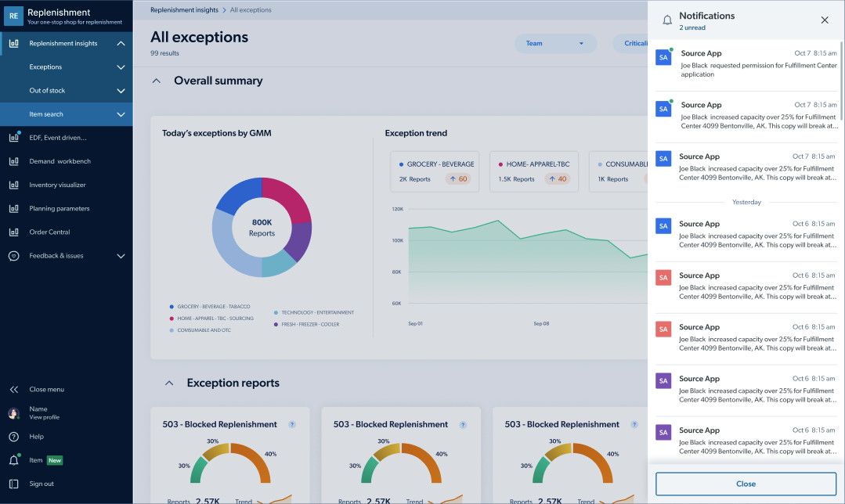
Task: Collapse the Replenishment insights menu chevron
Action: [x=121, y=43]
